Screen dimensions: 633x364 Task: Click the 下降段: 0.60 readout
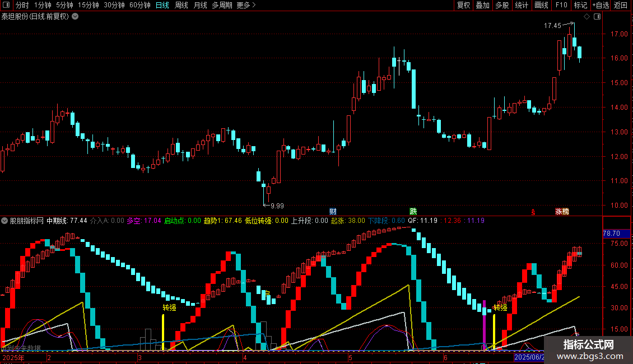[x=387, y=221]
